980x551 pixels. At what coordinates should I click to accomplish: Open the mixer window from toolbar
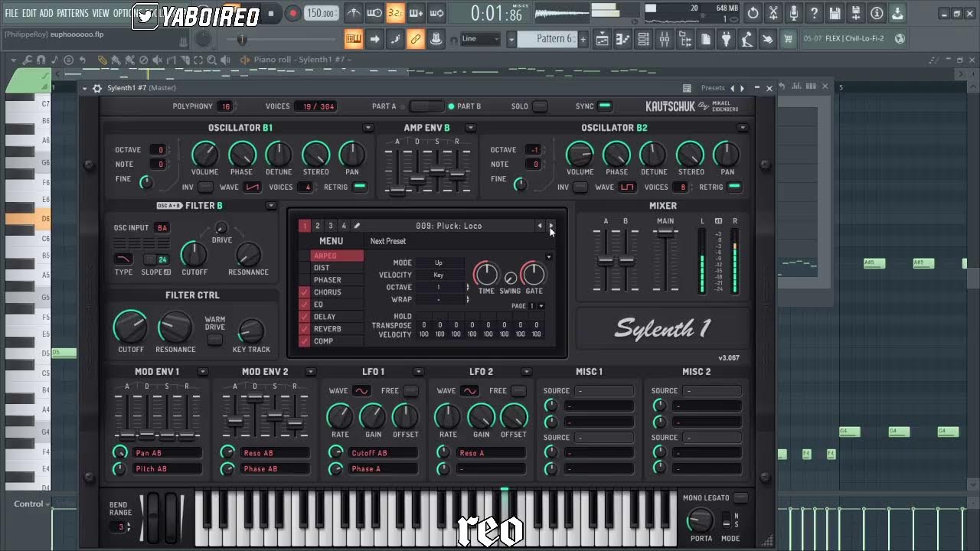[665, 39]
